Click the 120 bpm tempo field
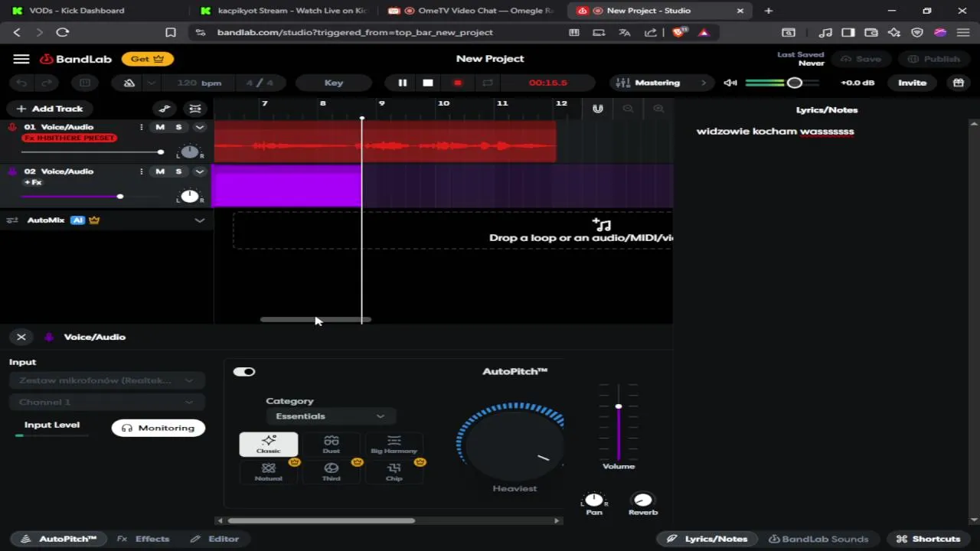Image resolution: width=980 pixels, height=551 pixels. (198, 83)
